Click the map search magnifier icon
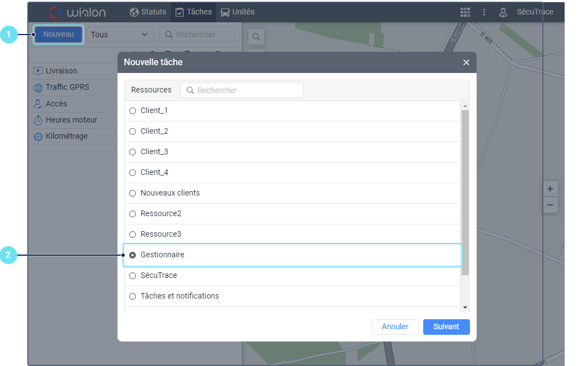Viewport: 588px width, 366px height. click(x=256, y=37)
